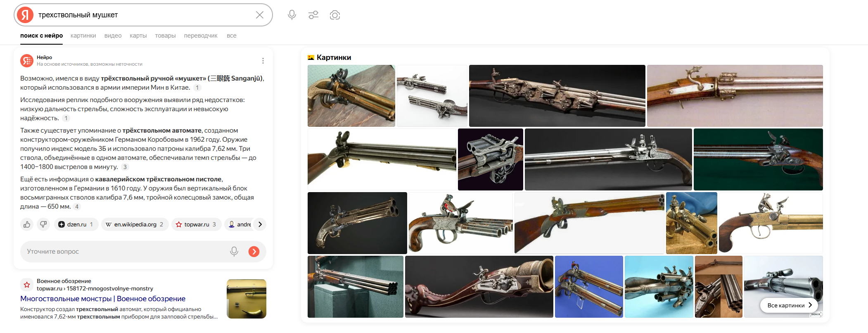Search by image using camera icon
Screen dimensions: 868x333
point(335,15)
